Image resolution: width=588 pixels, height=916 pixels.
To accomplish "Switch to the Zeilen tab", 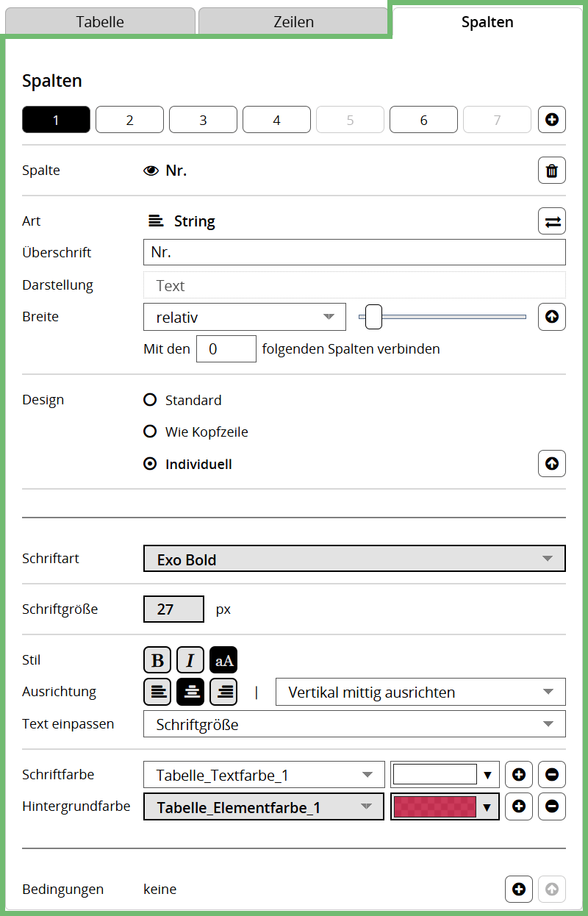I will tap(293, 21).
